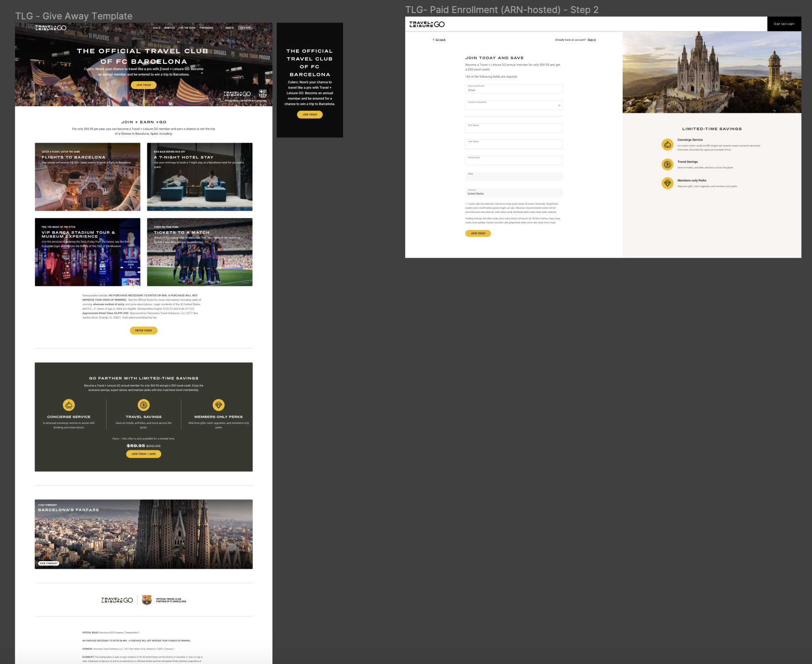The height and width of the screenshot is (664, 812).
Task: Click the Travel+Leisure GO logo in enrollment header
Action: [x=427, y=24]
